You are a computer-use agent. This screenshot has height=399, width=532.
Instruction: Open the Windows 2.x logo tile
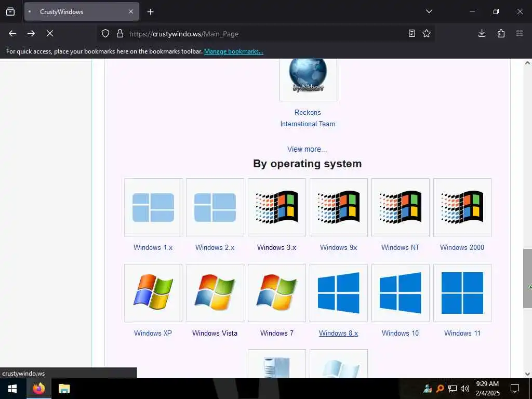click(x=215, y=207)
